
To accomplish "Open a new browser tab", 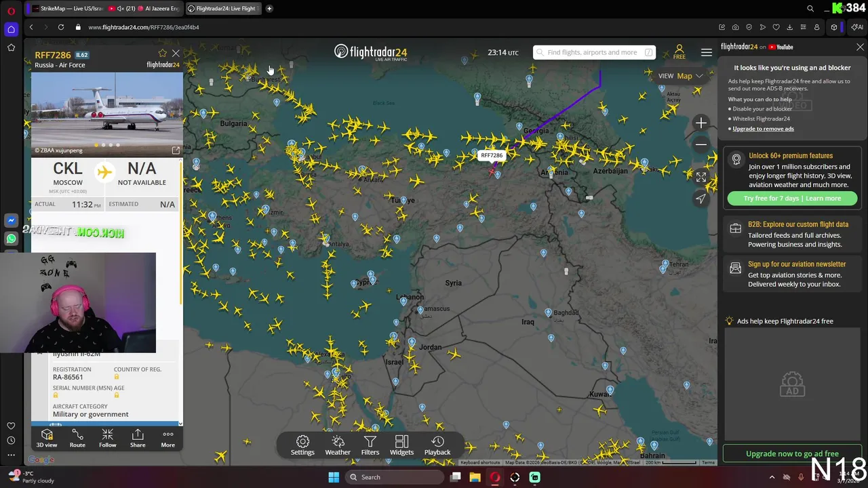I will click(269, 9).
